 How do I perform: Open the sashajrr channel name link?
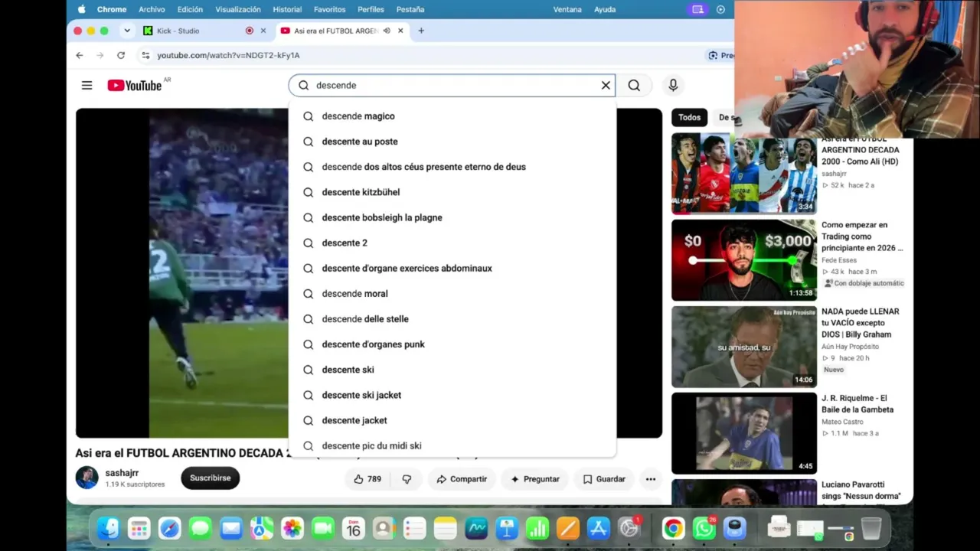[x=122, y=473]
